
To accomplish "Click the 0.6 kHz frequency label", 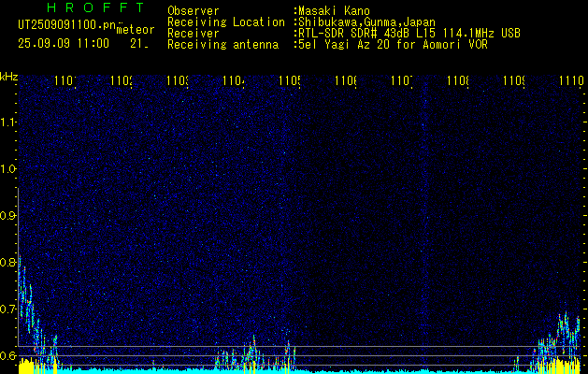I will [x=7, y=355].
